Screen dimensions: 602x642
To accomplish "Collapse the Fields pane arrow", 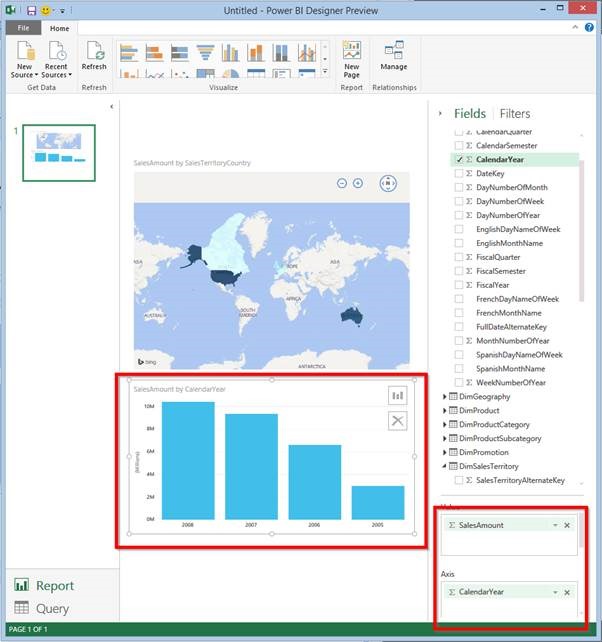I will tap(440, 113).
